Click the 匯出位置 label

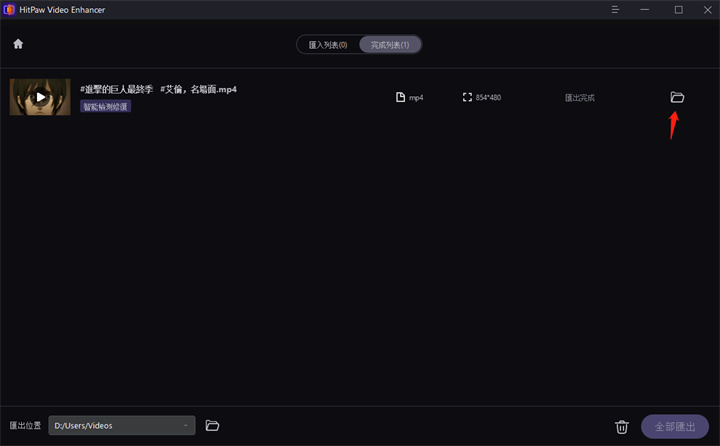26,426
